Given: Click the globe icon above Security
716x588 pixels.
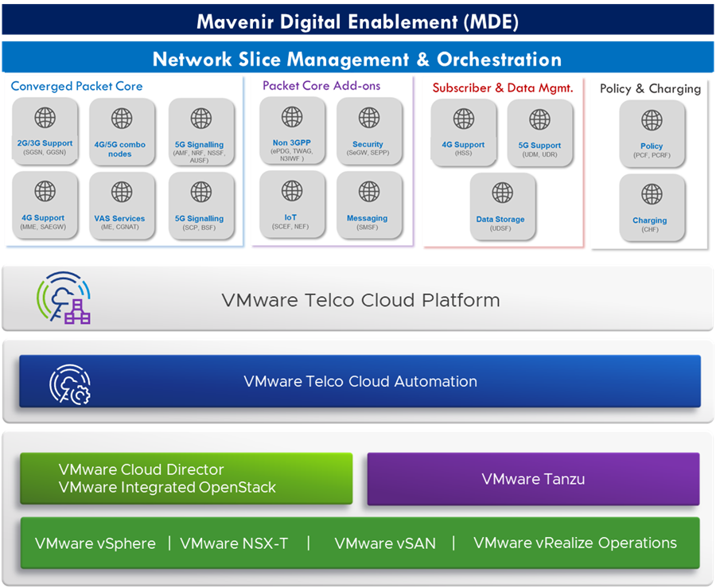Looking at the screenshot, I should (369, 117).
